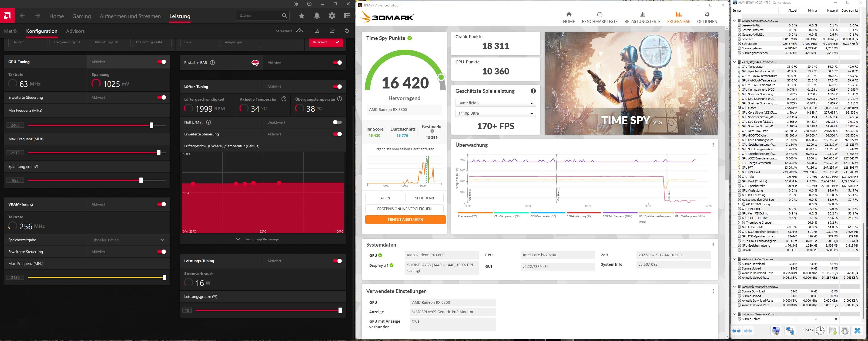Open the AMD bug report tool icon
This screenshot has height=341, width=868.
pos(296,4)
